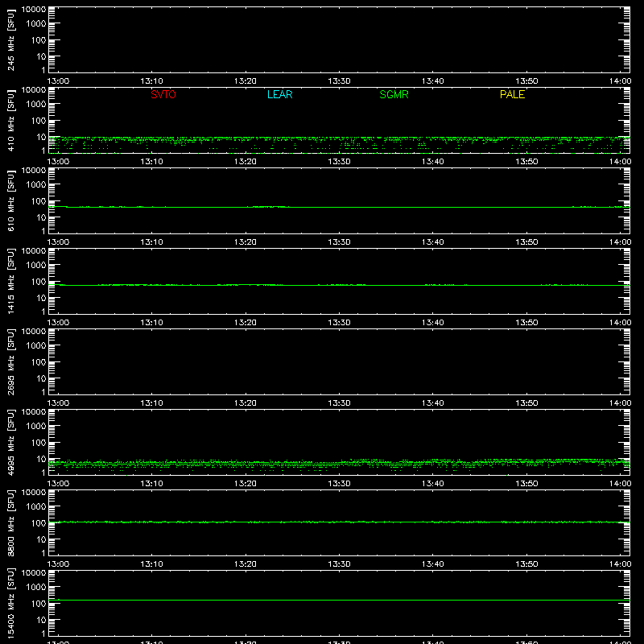This screenshot has width=644, height=644.
Task: Click 13:10 time label below 4995 MHz plot
Action: pyautogui.click(x=151, y=484)
